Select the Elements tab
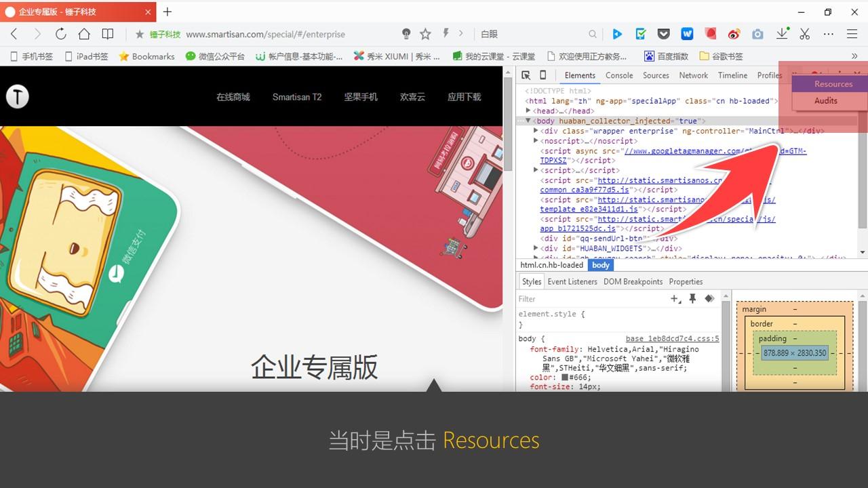This screenshot has width=868, height=488. pos(580,75)
